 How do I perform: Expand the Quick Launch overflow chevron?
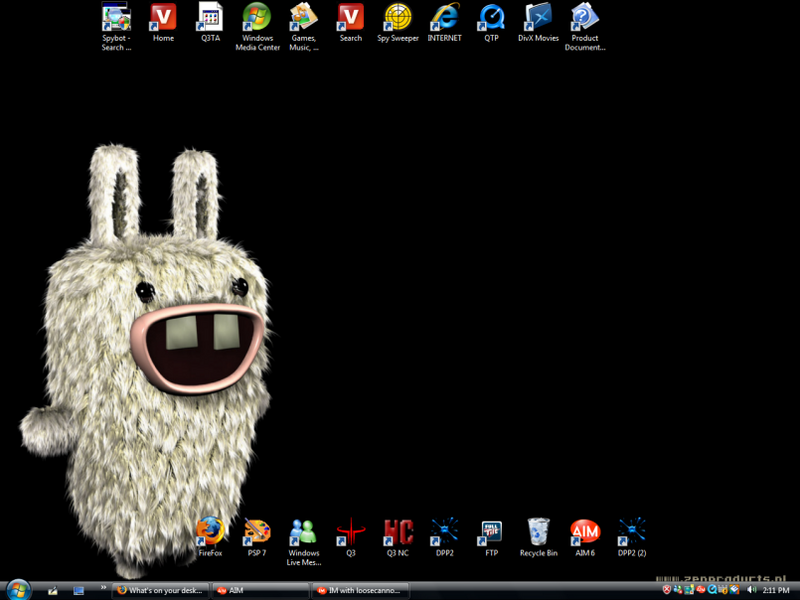(x=103, y=588)
